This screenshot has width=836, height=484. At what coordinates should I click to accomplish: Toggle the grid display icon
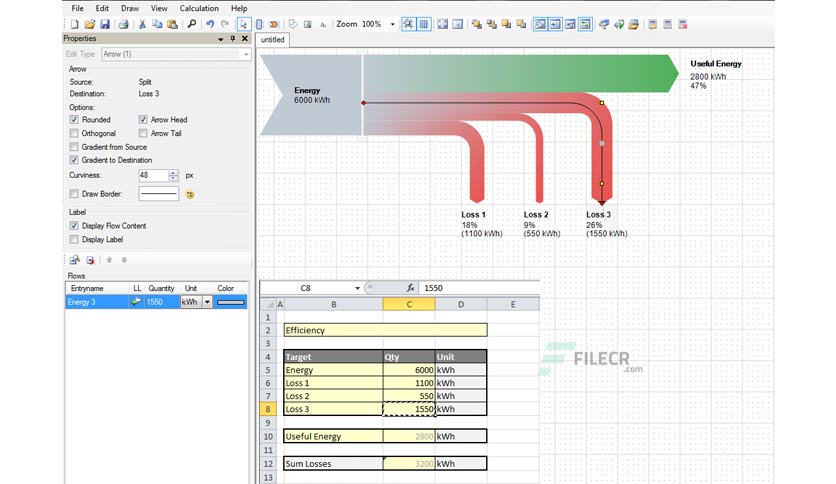[x=424, y=25]
